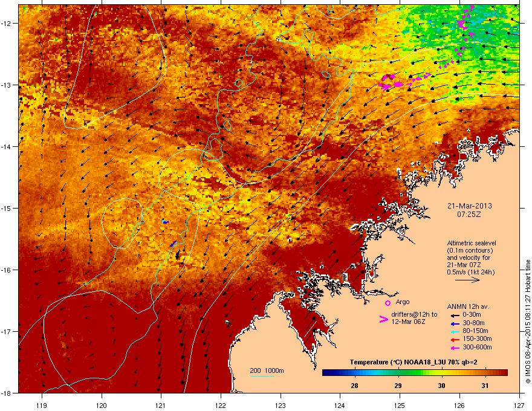Click the temperature color bar
Viewport: 532px width, 411px height.
pyautogui.click(x=415, y=373)
